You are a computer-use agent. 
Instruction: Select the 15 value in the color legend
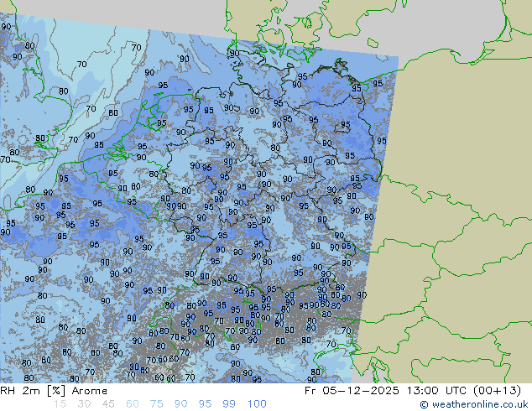click(60, 404)
